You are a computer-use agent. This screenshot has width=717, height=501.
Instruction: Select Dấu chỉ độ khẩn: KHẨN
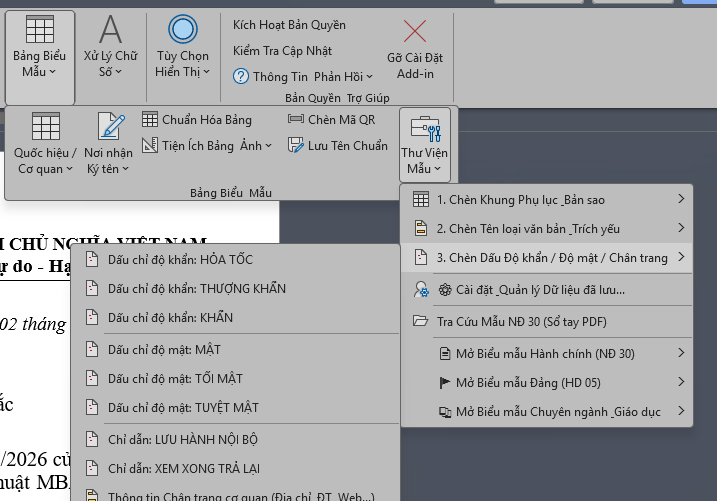(x=235, y=318)
